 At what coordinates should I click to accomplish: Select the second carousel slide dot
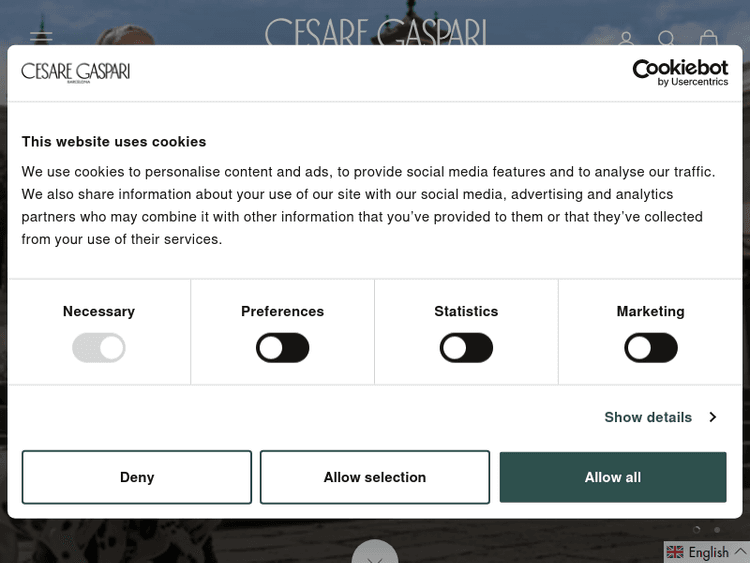[717, 530]
